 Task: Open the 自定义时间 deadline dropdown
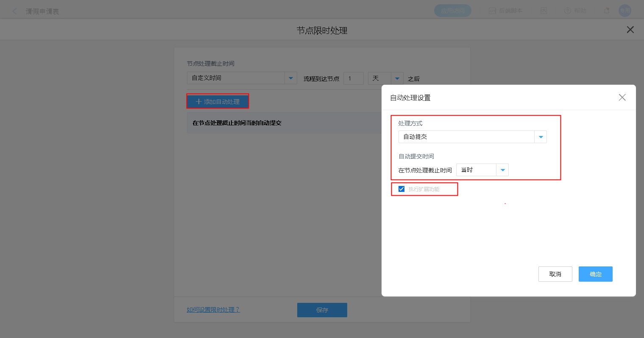[x=242, y=78]
